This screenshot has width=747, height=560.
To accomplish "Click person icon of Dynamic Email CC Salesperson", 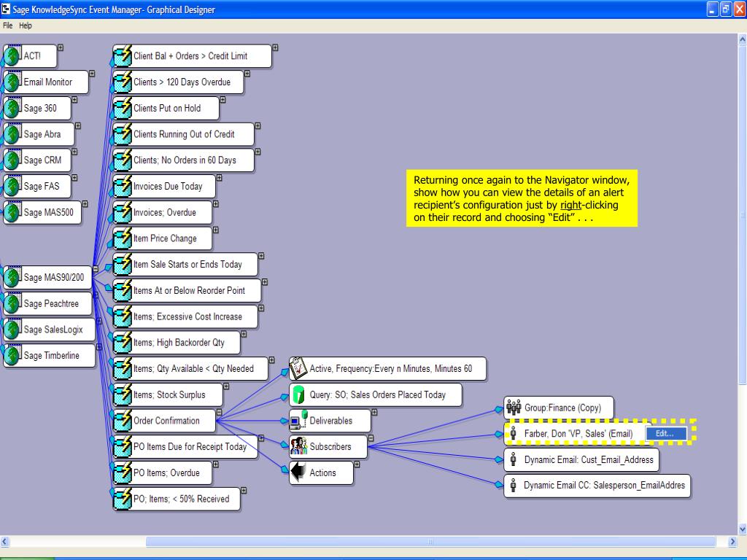I will pyautogui.click(x=513, y=485).
